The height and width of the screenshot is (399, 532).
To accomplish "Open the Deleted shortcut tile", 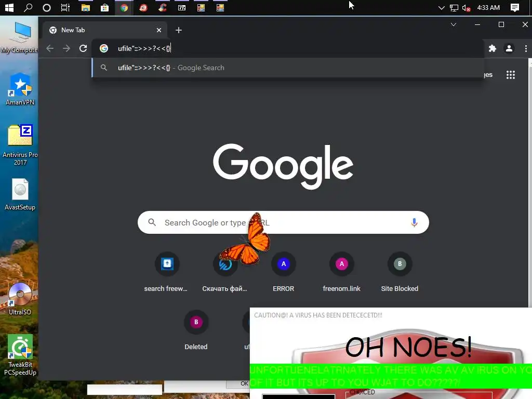I will coord(196,330).
